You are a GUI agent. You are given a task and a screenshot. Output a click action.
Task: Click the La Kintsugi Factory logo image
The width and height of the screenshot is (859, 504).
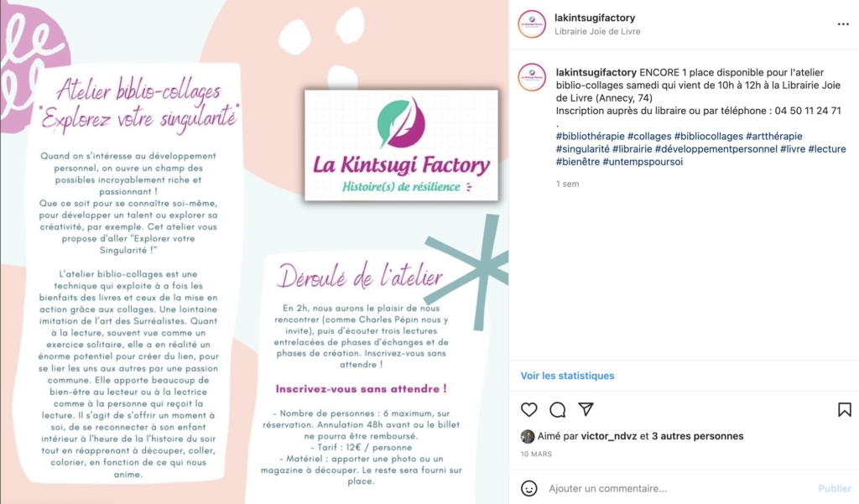401,145
